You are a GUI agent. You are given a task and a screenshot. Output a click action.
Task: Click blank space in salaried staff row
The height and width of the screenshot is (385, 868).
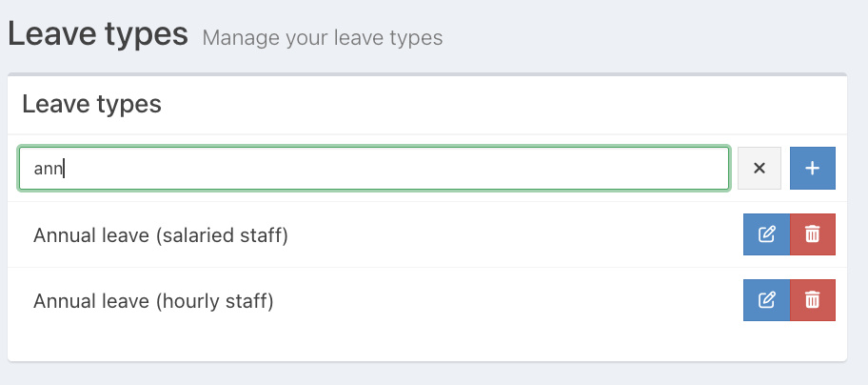514,234
